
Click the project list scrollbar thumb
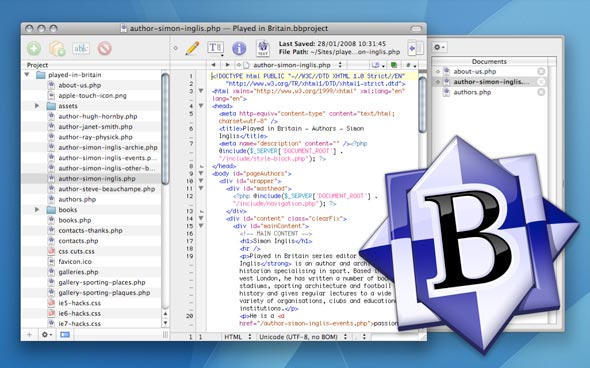tap(165, 129)
